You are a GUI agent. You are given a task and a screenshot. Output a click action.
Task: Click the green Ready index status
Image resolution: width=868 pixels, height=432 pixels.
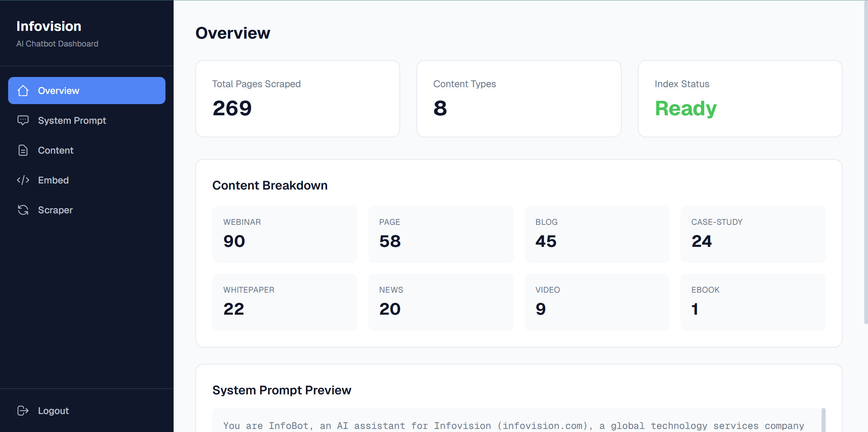pyautogui.click(x=686, y=109)
